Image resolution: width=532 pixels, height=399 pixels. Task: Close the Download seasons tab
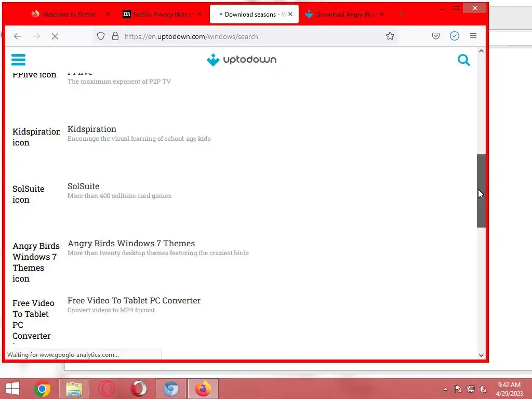(x=290, y=14)
